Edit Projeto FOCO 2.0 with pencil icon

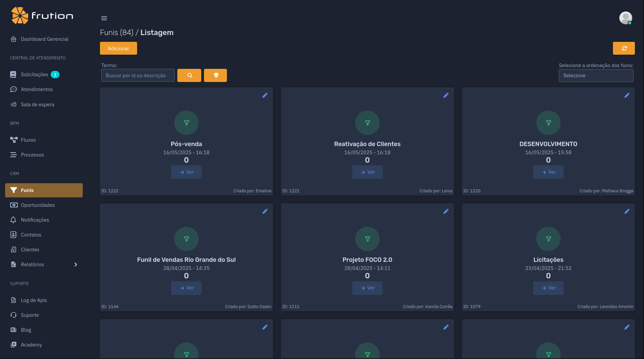pos(446,211)
